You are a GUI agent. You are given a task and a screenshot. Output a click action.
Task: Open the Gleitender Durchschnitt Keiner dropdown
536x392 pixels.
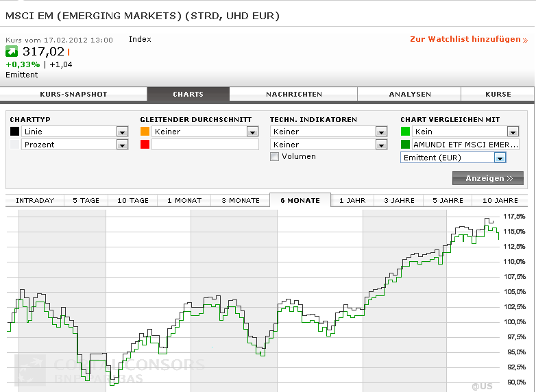[x=252, y=132]
